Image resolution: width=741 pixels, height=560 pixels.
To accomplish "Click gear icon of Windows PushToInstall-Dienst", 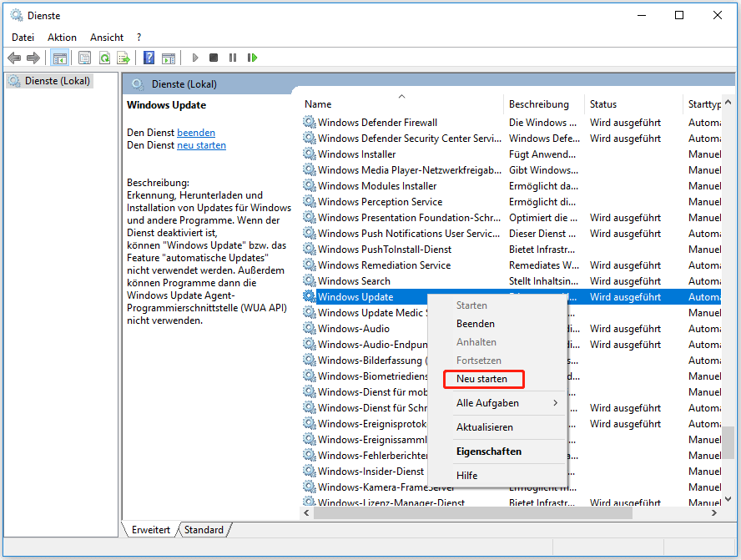I will (x=309, y=249).
